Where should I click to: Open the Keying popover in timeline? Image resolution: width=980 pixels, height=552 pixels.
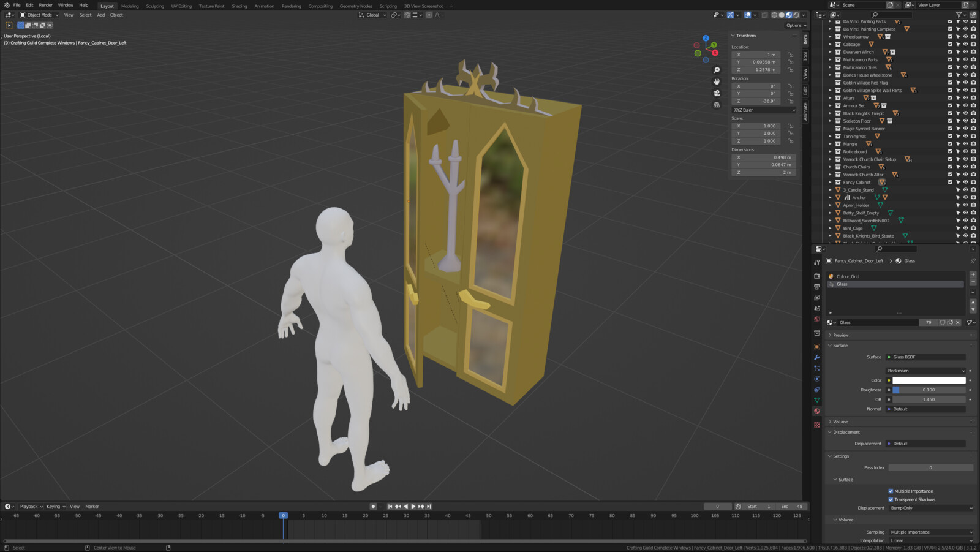click(55, 507)
